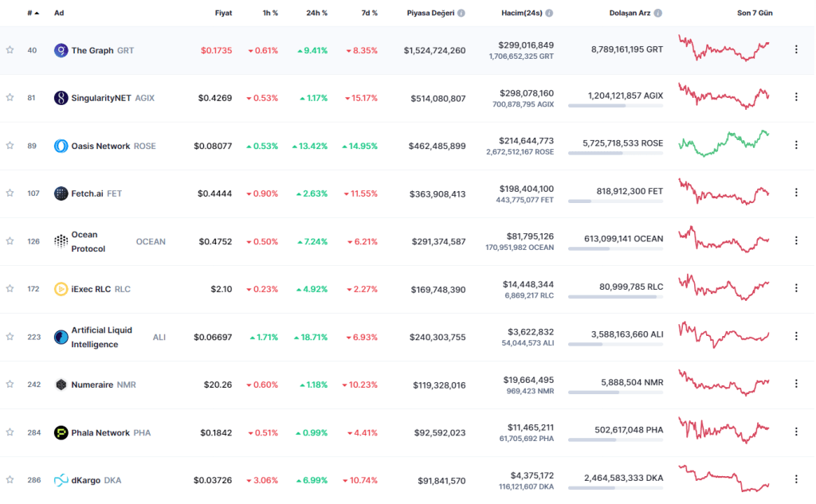Sort by Fiyat column header
816x504 pixels.
223,13
